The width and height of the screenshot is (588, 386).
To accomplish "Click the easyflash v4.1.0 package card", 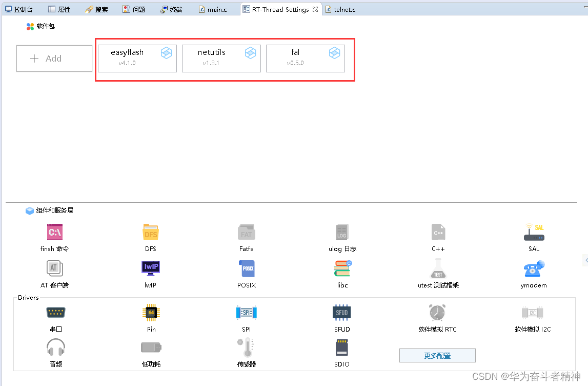I will [x=137, y=58].
